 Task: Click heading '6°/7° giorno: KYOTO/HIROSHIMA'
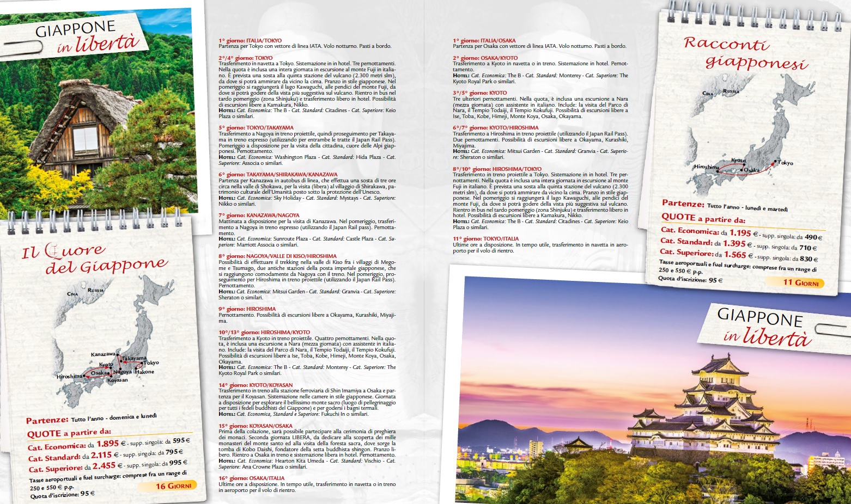click(495, 128)
